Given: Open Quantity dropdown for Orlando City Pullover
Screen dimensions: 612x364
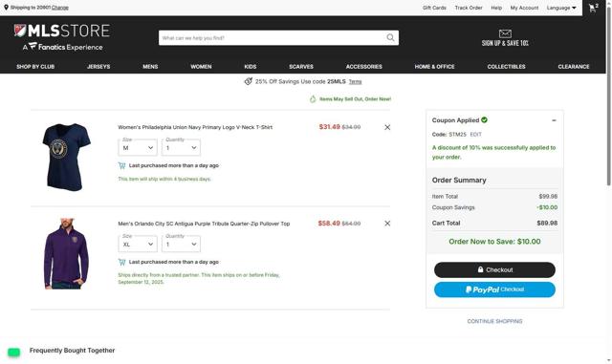Looking at the screenshot, I should click(181, 244).
